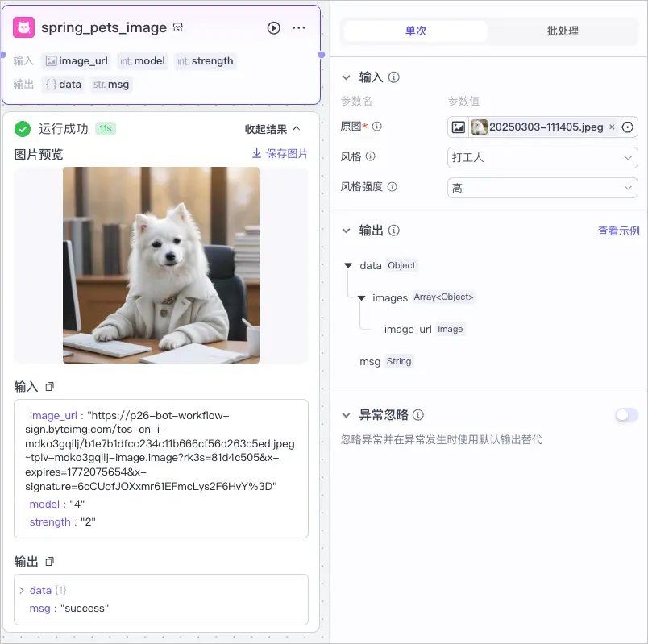Copy the run 输出 values
The width and height of the screenshot is (648, 644).
[x=50, y=562]
